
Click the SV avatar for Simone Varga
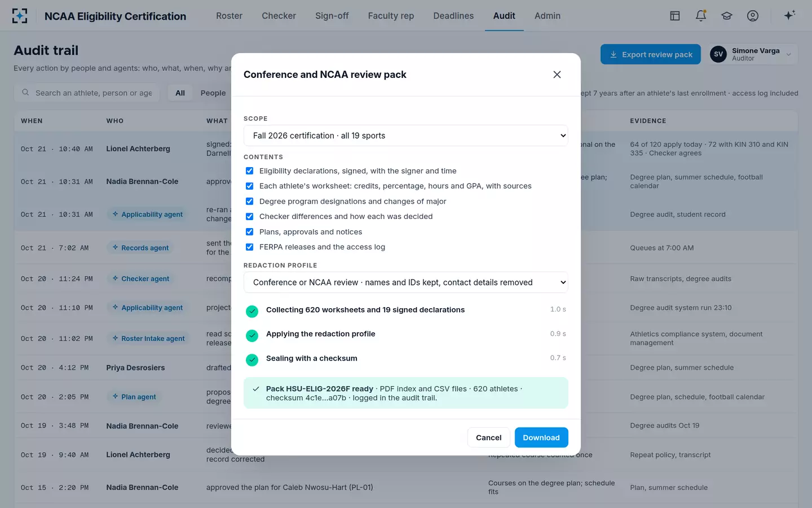(718, 54)
